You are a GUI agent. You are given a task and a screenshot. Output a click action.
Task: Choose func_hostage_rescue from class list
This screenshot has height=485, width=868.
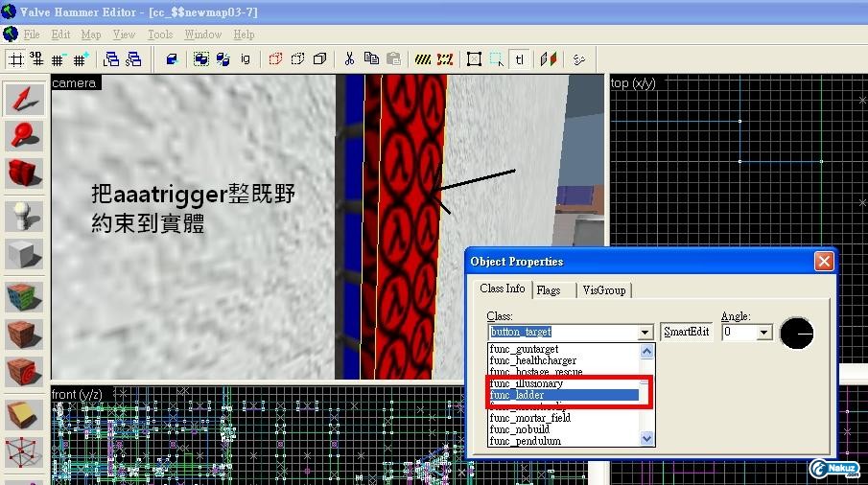pos(564,372)
